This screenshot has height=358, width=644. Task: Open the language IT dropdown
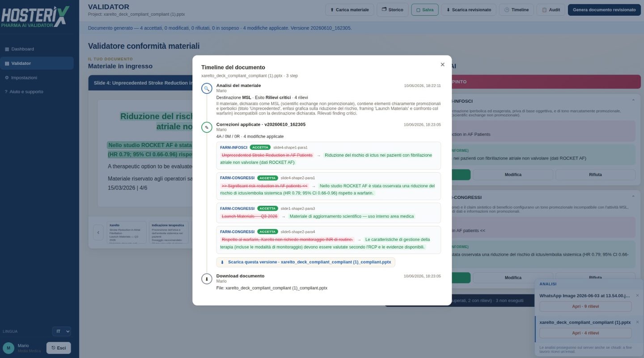62,332
